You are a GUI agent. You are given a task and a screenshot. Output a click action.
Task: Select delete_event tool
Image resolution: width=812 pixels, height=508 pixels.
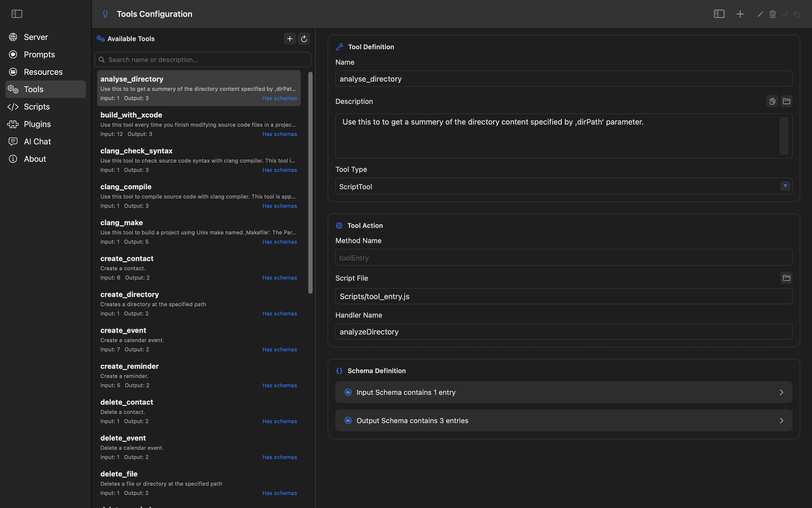click(x=199, y=447)
